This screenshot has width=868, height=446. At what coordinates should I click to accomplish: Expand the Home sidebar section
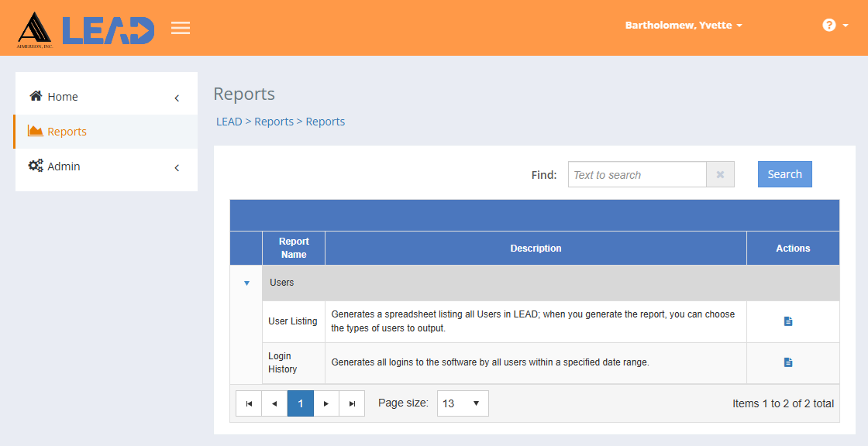click(176, 96)
